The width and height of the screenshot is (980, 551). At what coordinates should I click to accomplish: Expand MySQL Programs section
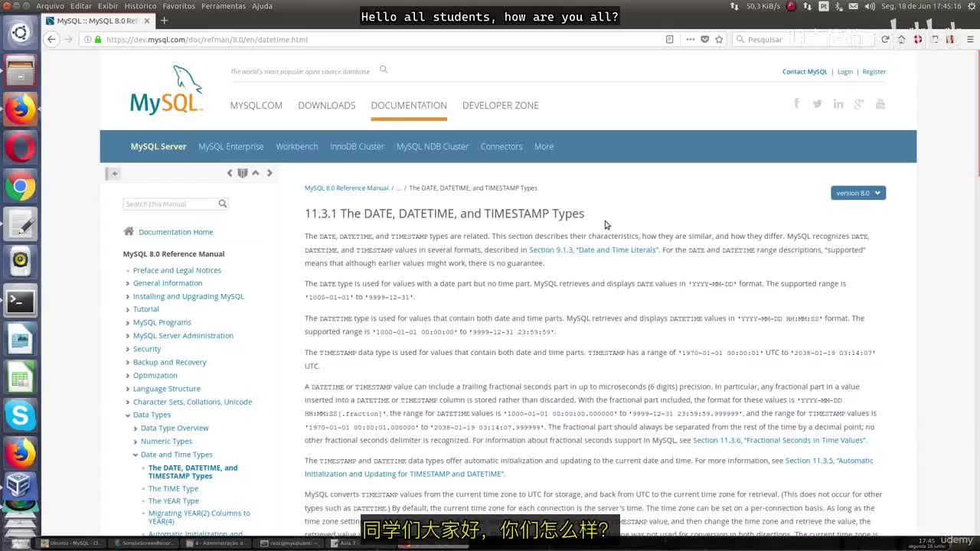point(128,322)
